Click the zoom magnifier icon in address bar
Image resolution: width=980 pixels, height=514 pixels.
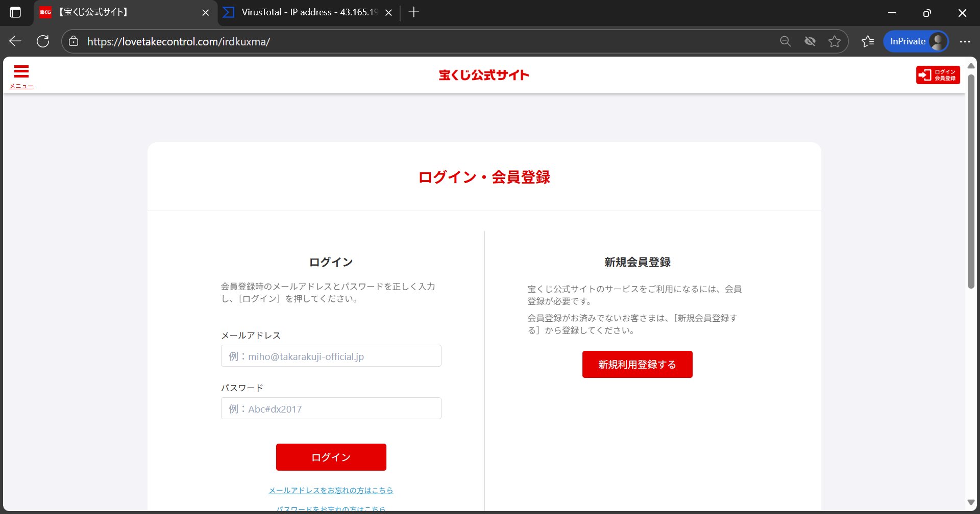(x=786, y=41)
